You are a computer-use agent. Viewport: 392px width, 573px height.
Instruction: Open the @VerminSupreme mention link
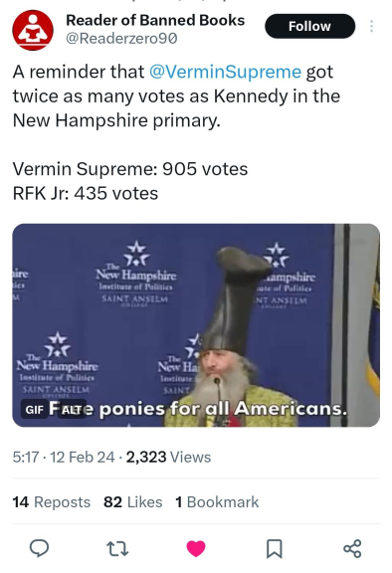(x=225, y=72)
